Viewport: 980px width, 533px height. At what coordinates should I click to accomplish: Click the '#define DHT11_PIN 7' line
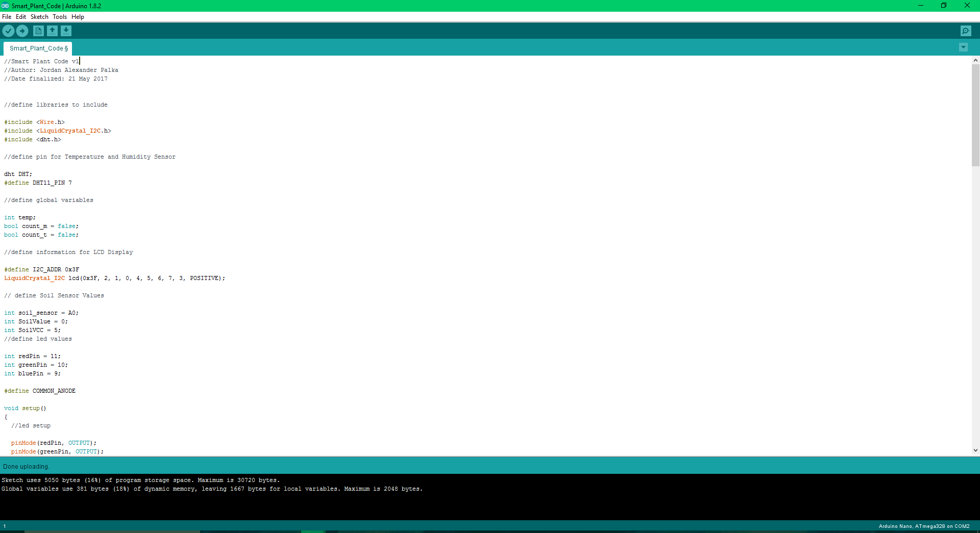pyautogui.click(x=38, y=183)
